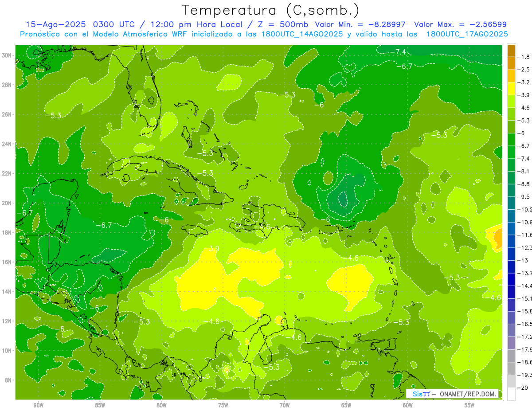Click the 12N latitude axis label
This screenshot has height=411, width=532.
pyautogui.click(x=7, y=321)
